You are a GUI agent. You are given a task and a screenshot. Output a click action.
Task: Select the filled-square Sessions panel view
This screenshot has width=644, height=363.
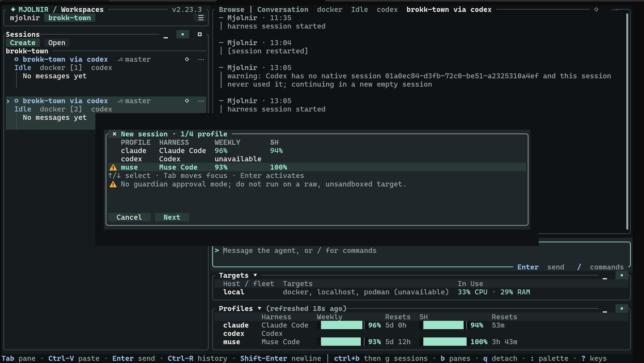[x=182, y=34]
